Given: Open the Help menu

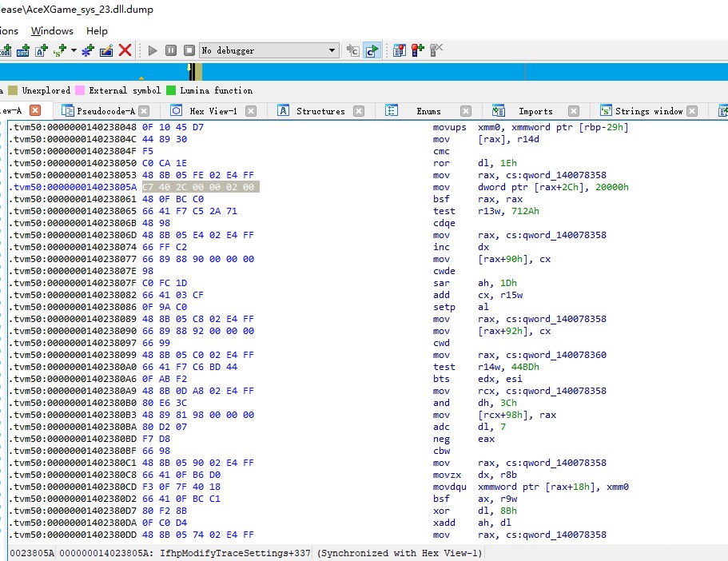Looking at the screenshot, I should point(97,31).
